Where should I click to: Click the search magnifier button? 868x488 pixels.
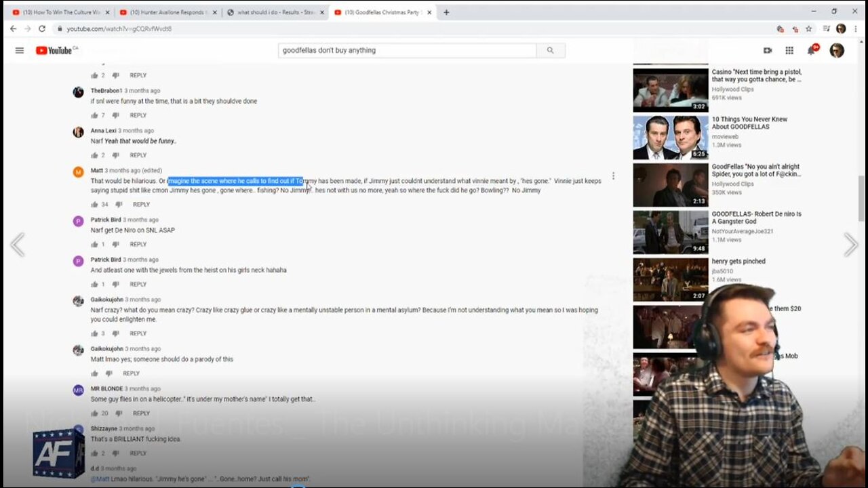pyautogui.click(x=550, y=50)
